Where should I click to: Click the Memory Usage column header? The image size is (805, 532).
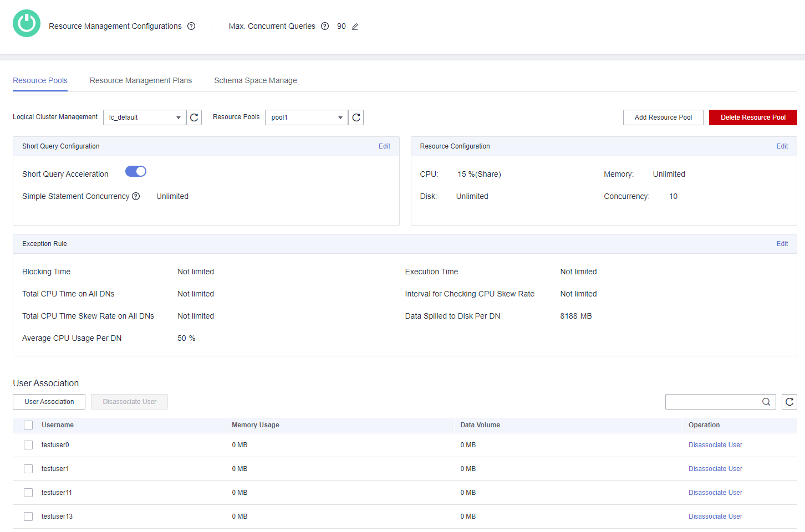point(256,425)
